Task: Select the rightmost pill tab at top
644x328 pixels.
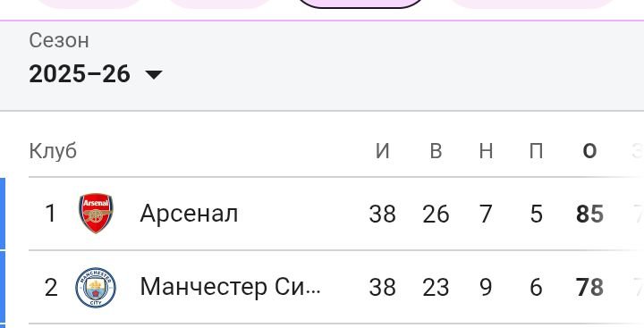Action: point(533,4)
